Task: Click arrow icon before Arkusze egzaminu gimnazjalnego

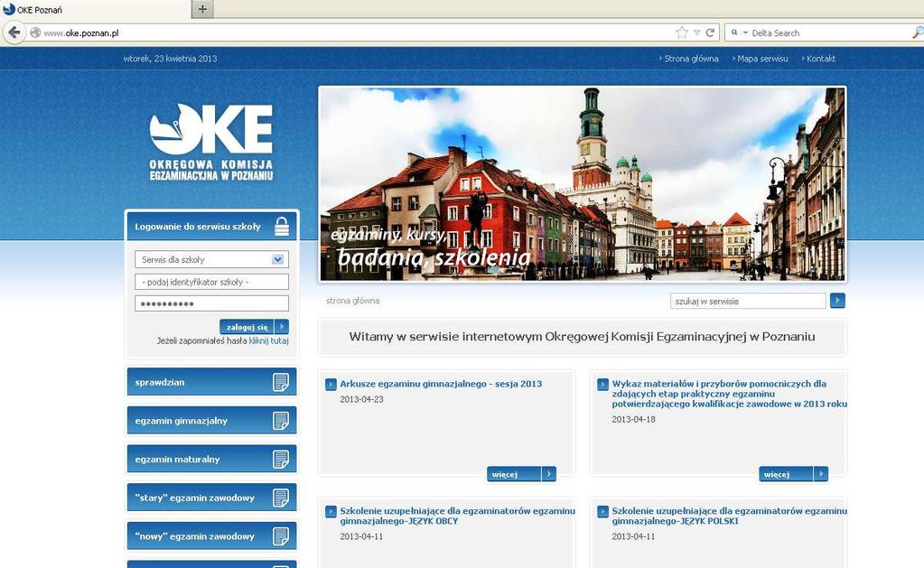Action: tap(331, 384)
